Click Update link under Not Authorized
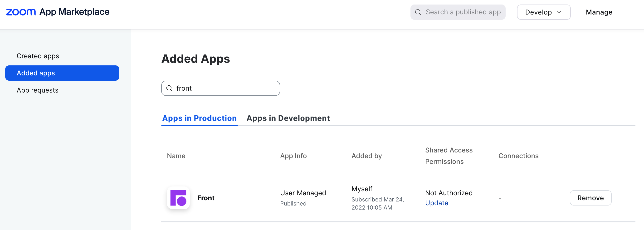 tap(436, 203)
